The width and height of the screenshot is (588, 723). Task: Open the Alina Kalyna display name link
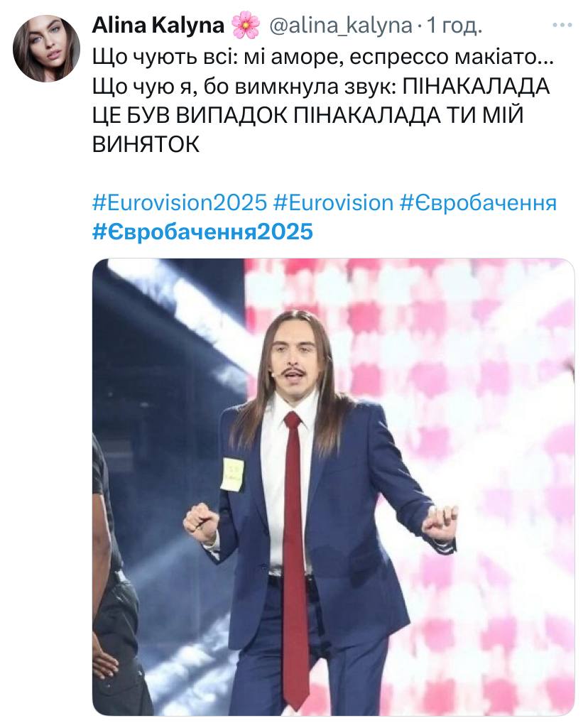(158, 26)
